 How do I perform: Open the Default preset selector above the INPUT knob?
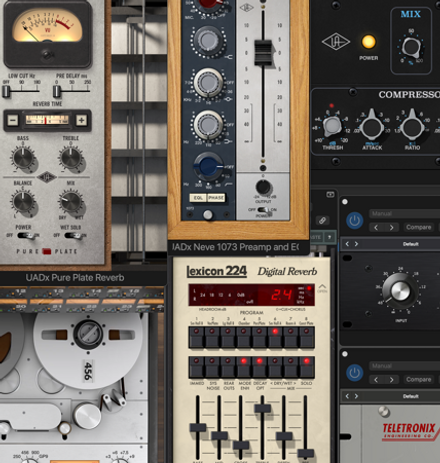point(410,244)
